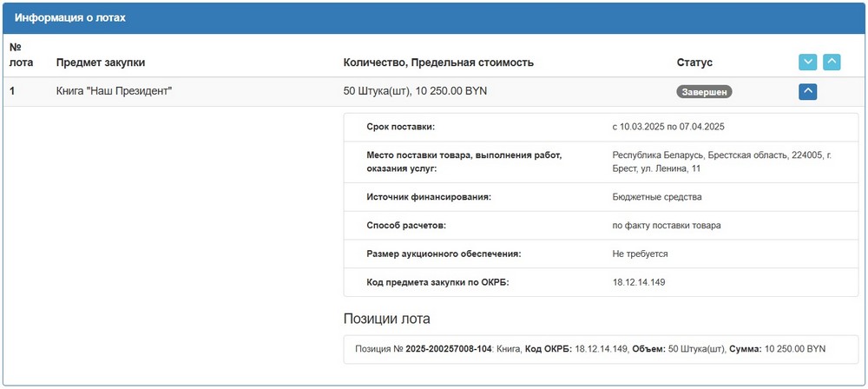Click the "Количество, Предельная стоимость" column header

click(x=438, y=63)
